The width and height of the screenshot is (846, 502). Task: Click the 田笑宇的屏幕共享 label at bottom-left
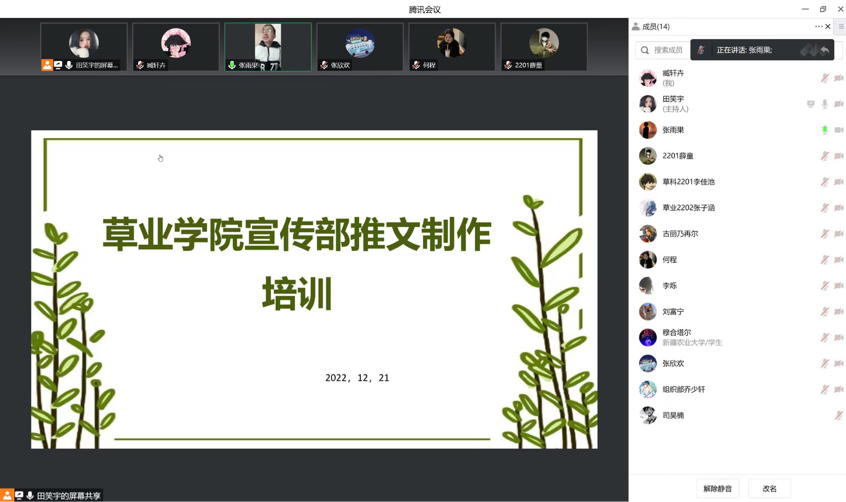68,496
